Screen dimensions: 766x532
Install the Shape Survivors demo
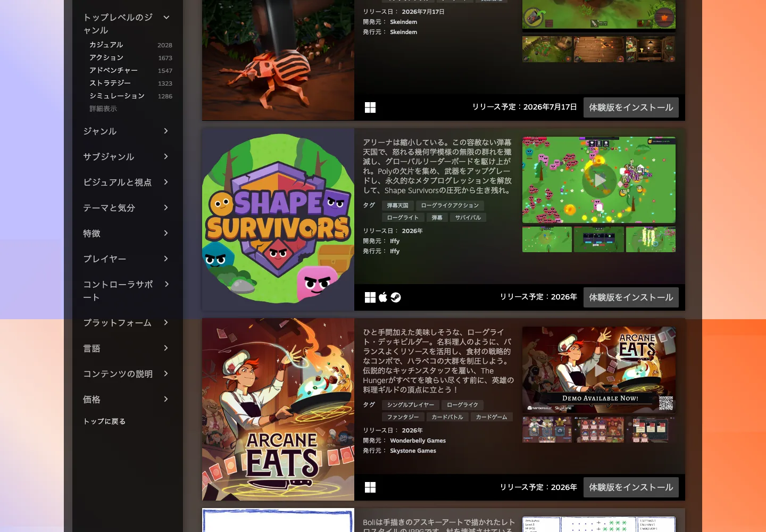coord(631,297)
